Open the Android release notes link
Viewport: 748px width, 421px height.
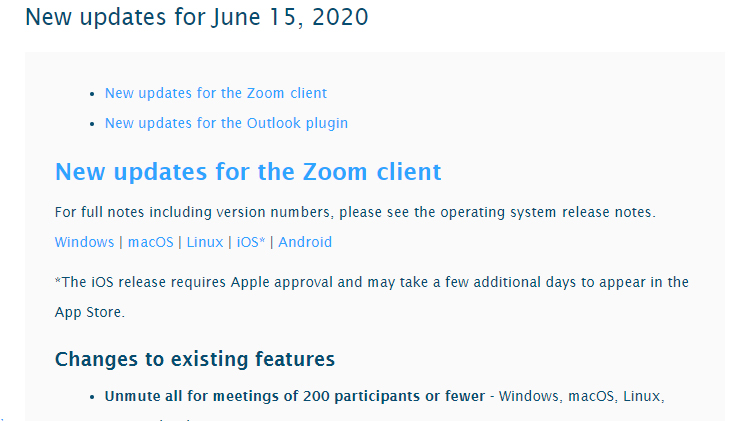(x=305, y=242)
